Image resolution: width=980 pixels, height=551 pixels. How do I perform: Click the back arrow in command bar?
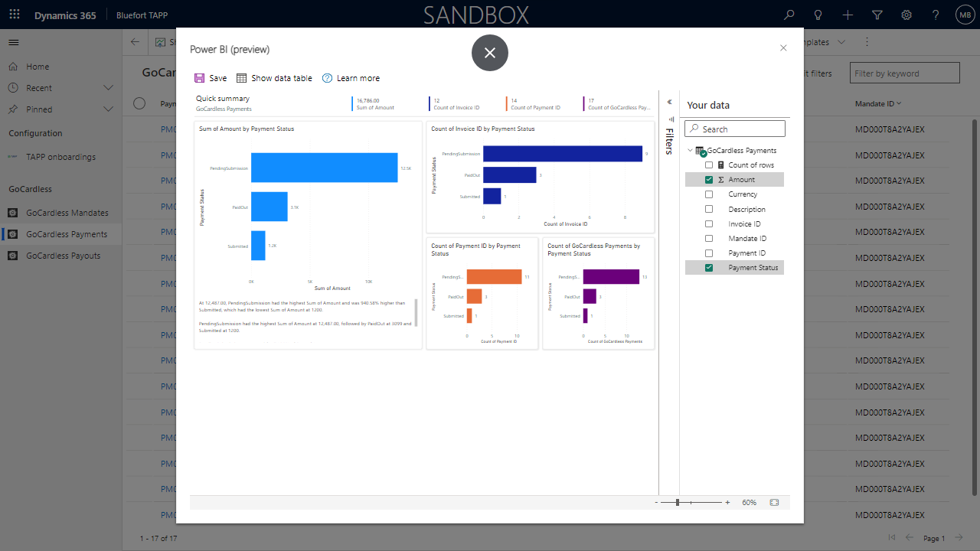pos(136,42)
